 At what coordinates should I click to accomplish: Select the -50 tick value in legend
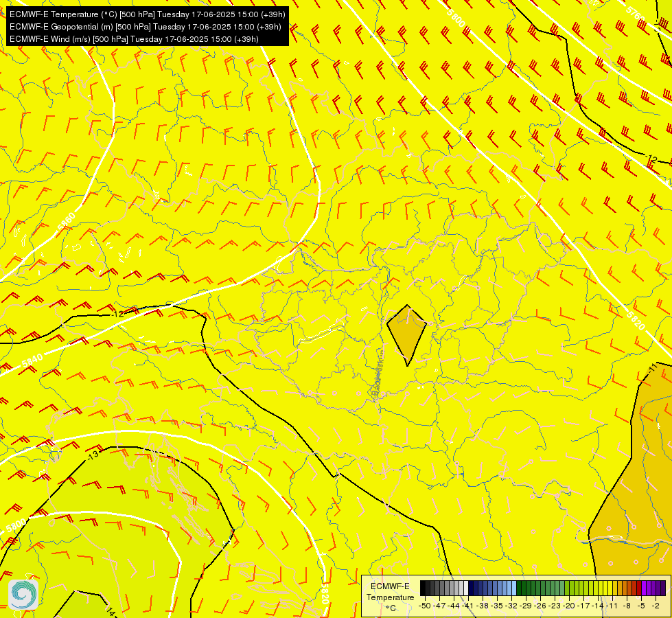[424, 606]
